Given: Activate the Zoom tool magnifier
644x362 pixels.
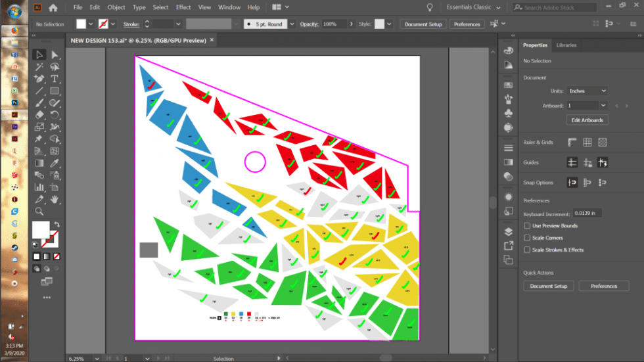Looking at the screenshot, I should (39, 211).
